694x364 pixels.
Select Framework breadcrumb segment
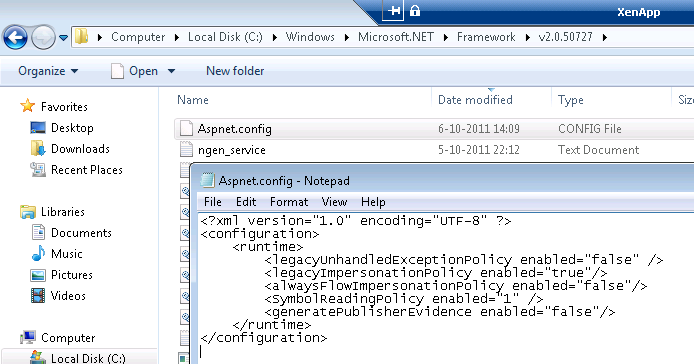[486, 37]
